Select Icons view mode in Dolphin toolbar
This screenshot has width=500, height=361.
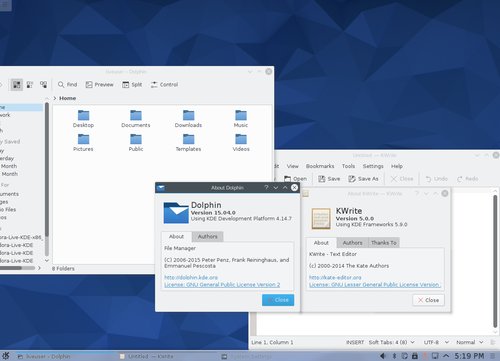[16, 85]
